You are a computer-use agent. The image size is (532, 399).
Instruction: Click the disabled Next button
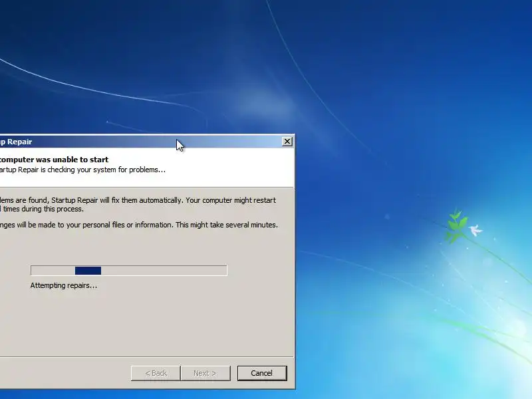(205, 373)
